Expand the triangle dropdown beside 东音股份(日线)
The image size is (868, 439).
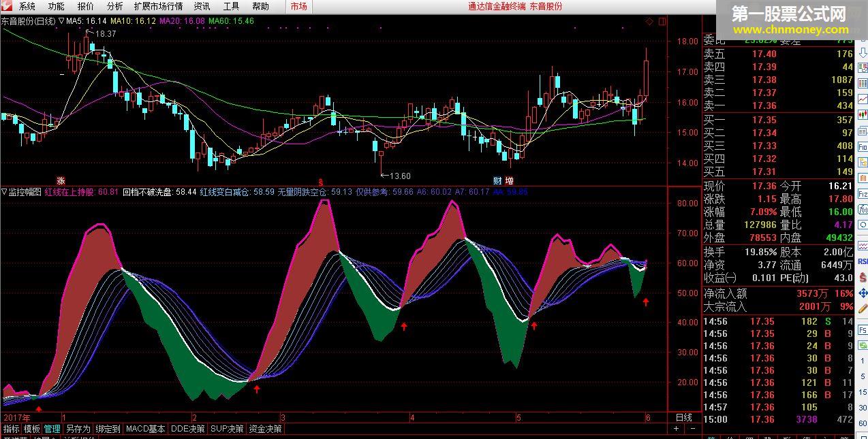tap(61, 20)
